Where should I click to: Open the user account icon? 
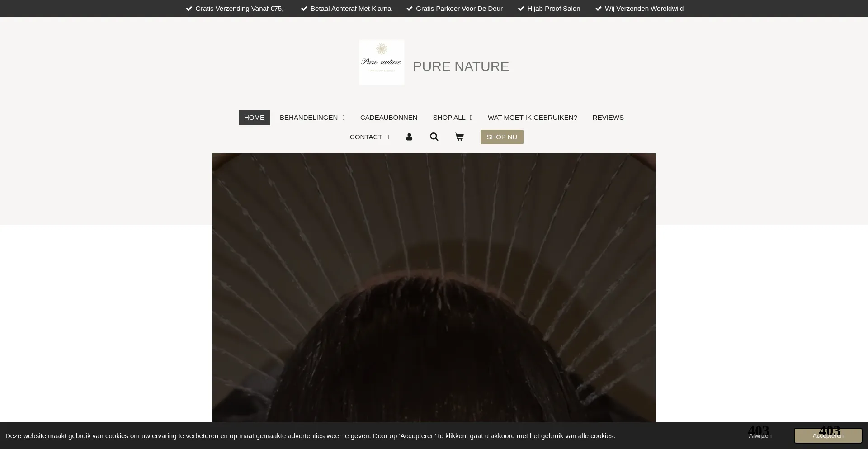coord(409,137)
